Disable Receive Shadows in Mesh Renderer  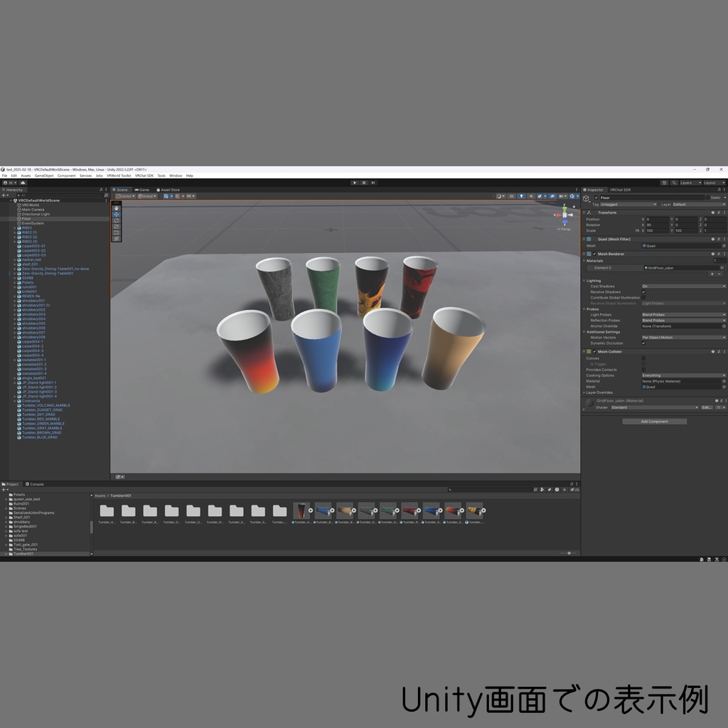click(x=643, y=291)
